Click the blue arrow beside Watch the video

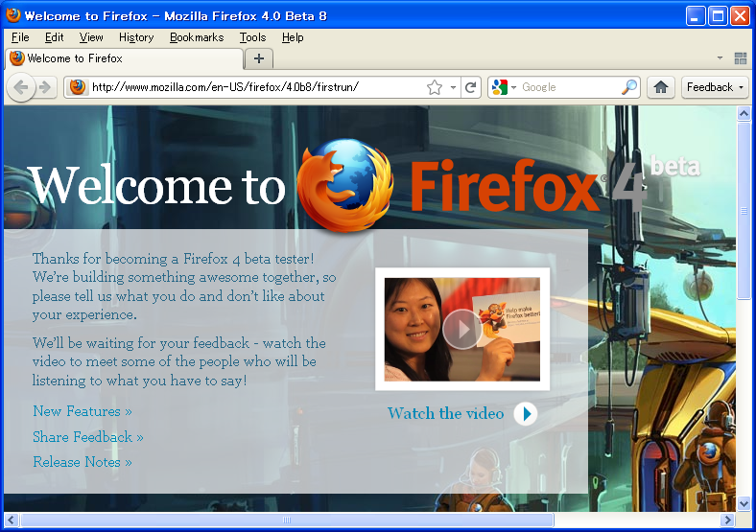pos(526,413)
